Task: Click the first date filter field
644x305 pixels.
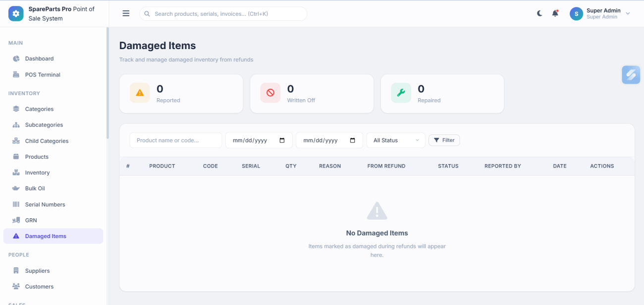Action: pos(259,140)
